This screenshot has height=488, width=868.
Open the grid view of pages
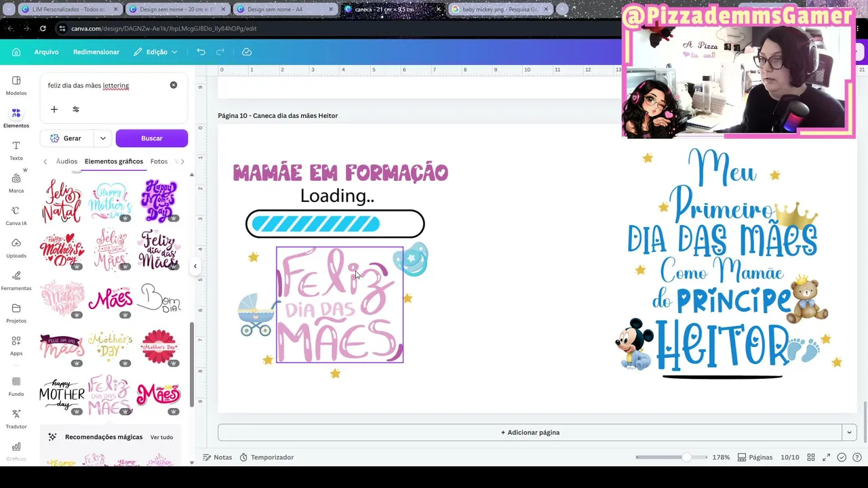pyautogui.click(x=811, y=457)
